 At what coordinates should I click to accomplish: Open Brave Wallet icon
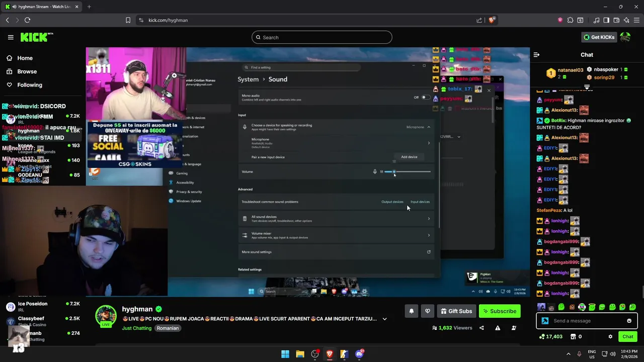click(x=616, y=20)
